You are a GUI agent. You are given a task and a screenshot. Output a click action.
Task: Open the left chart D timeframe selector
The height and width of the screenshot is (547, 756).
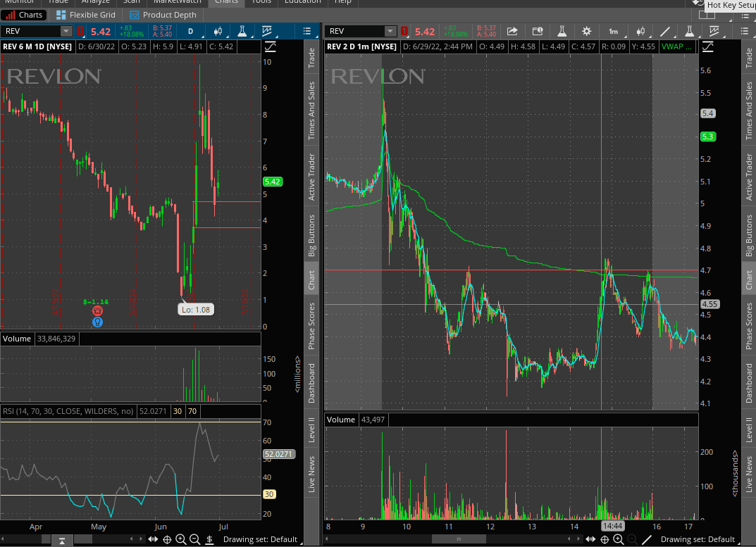point(191,31)
